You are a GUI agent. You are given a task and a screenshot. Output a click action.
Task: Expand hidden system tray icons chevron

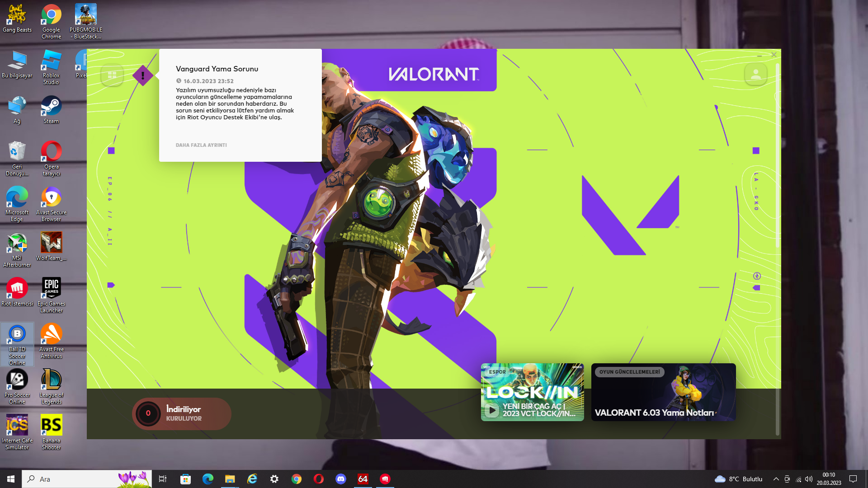(x=776, y=479)
